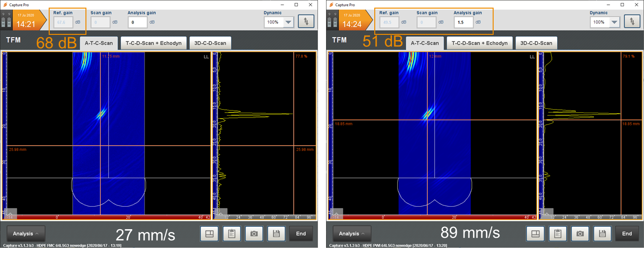Screen dimensions: 644x254
Task: Toggle the up-down arrows button in right window
Action: coord(632,21)
